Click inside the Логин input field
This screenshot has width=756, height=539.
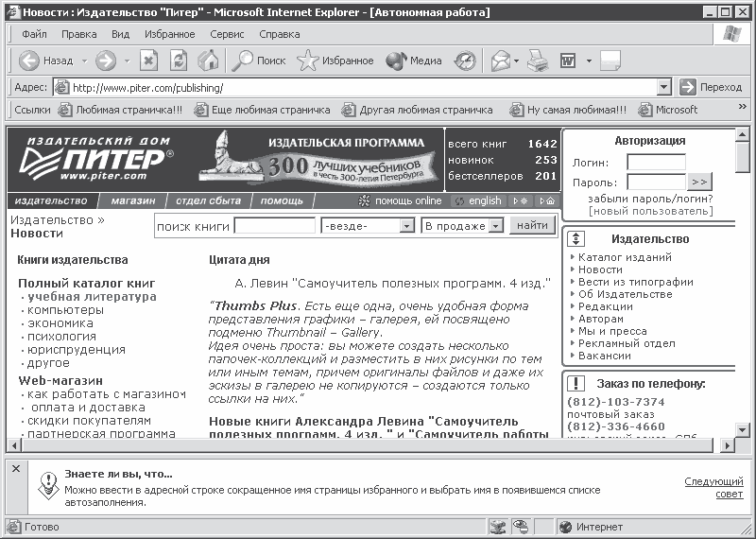pos(656,162)
